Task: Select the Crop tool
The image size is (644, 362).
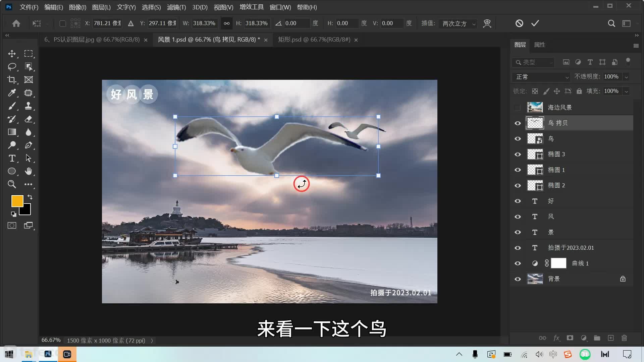Action: click(12, 80)
